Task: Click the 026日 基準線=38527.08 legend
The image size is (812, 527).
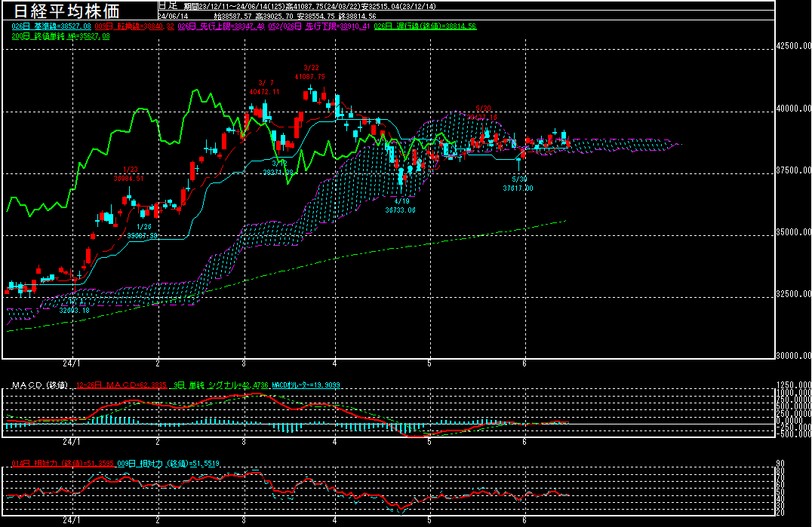Action: 51,26
